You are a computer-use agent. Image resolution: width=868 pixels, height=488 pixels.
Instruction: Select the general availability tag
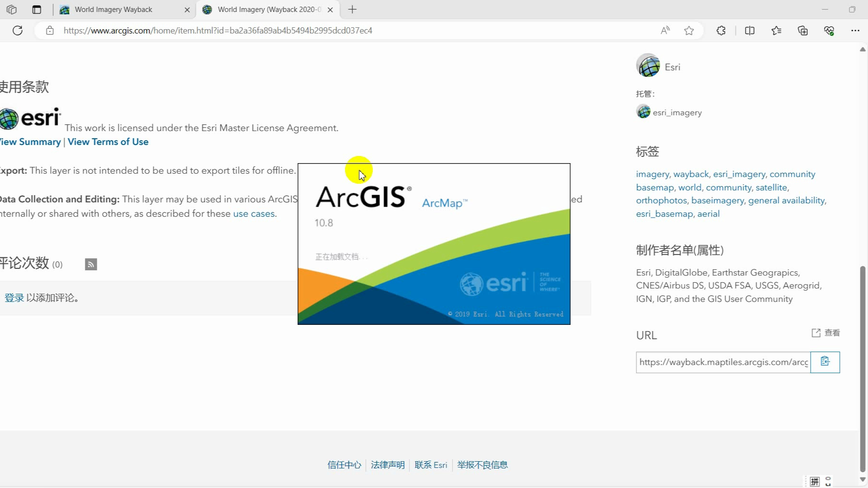point(786,200)
